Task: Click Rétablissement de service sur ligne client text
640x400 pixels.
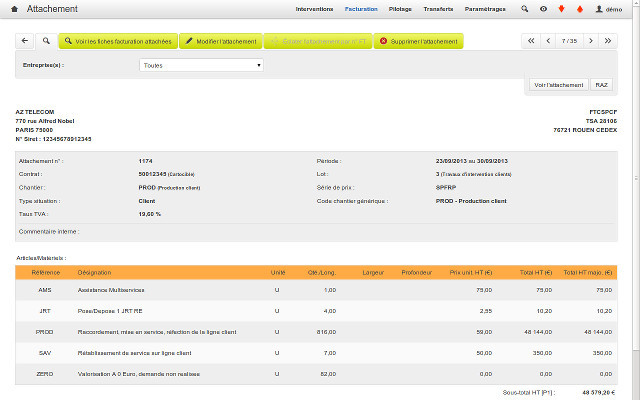Action: tap(134, 353)
